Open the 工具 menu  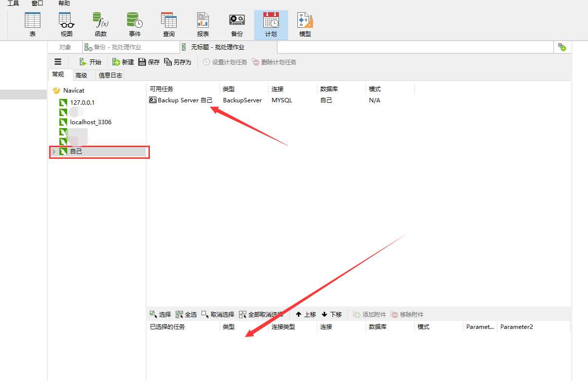(x=13, y=3)
